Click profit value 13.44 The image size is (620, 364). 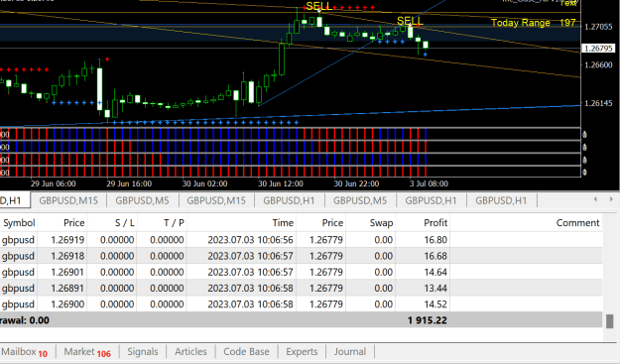pyautogui.click(x=435, y=288)
